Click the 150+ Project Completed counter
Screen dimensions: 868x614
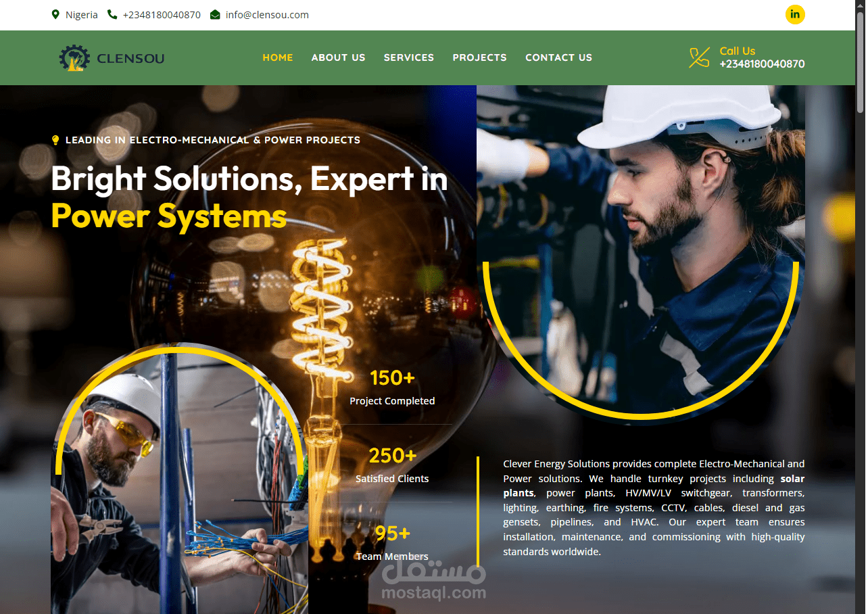coord(392,387)
